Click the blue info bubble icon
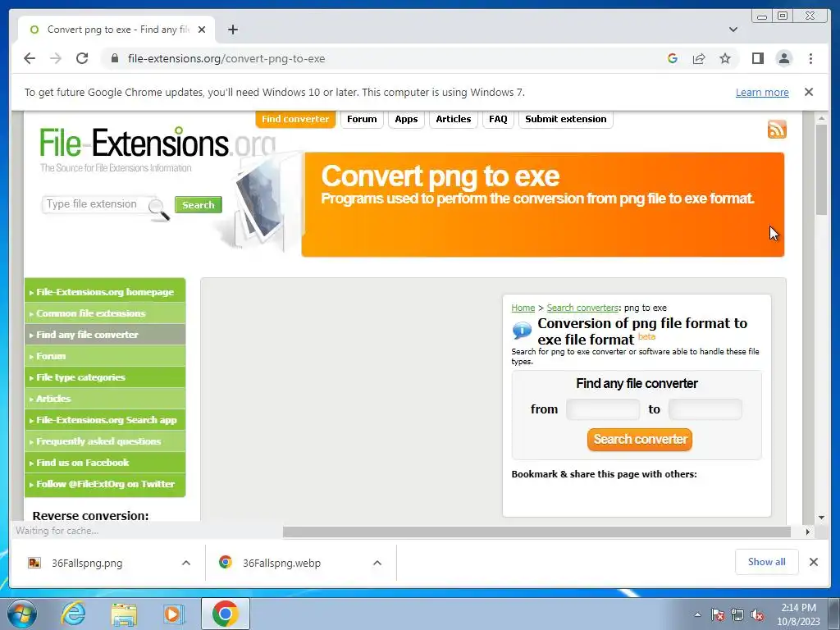 [x=521, y=331]
